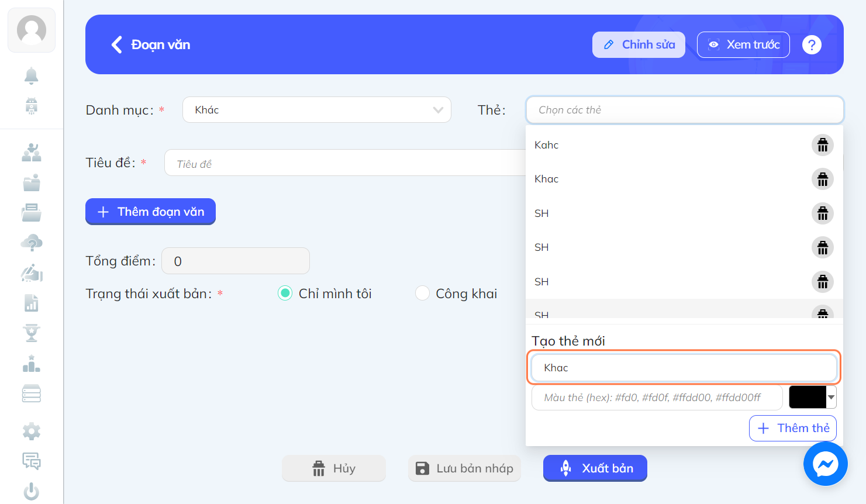
Task: Open the Chọn các thẻ tag selector
Action: [685, 110]
